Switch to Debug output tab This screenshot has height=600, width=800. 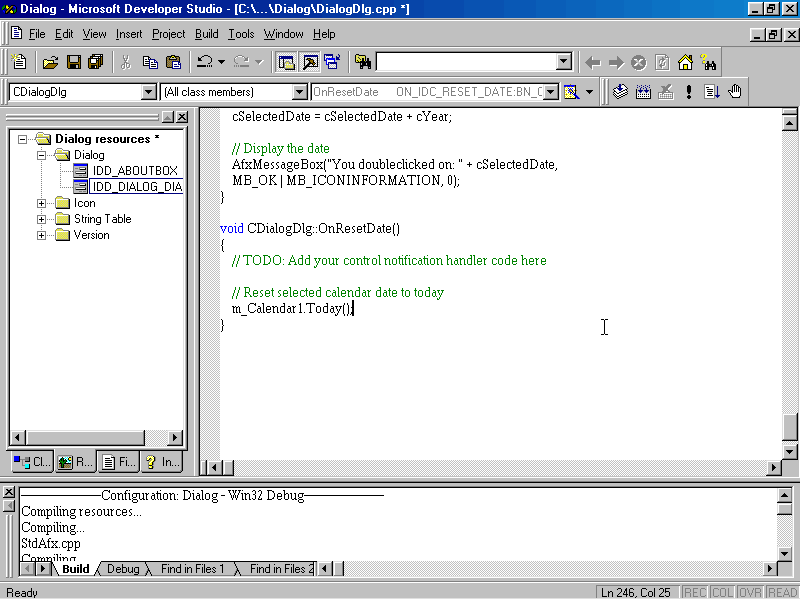point(123,569)
